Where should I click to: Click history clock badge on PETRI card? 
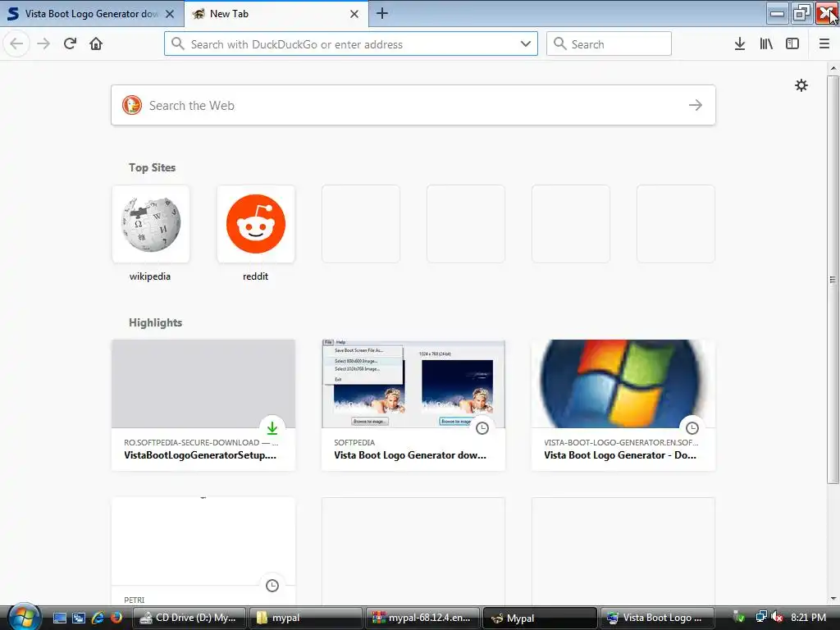coord(272,585)
